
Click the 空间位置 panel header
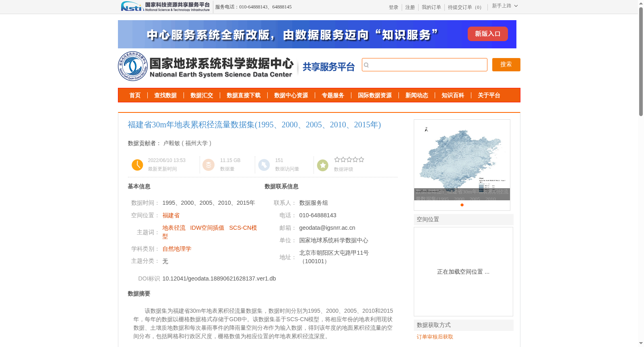(x=464, y=219)
